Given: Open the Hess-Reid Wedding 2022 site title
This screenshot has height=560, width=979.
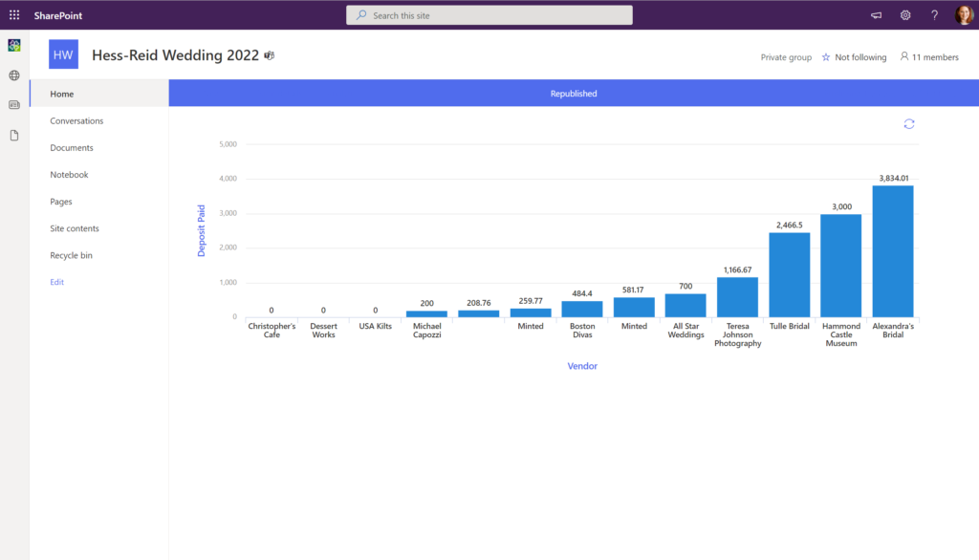Looking at the screenshot, I should tap(176, 54).
